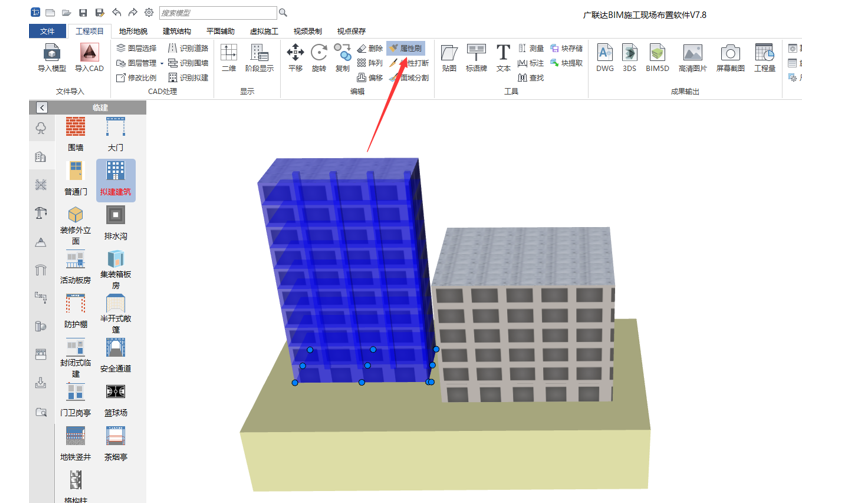858x503 pixels.
Task: Open 图层选择 layer selection tool
Action: click(x=136, y=48)
